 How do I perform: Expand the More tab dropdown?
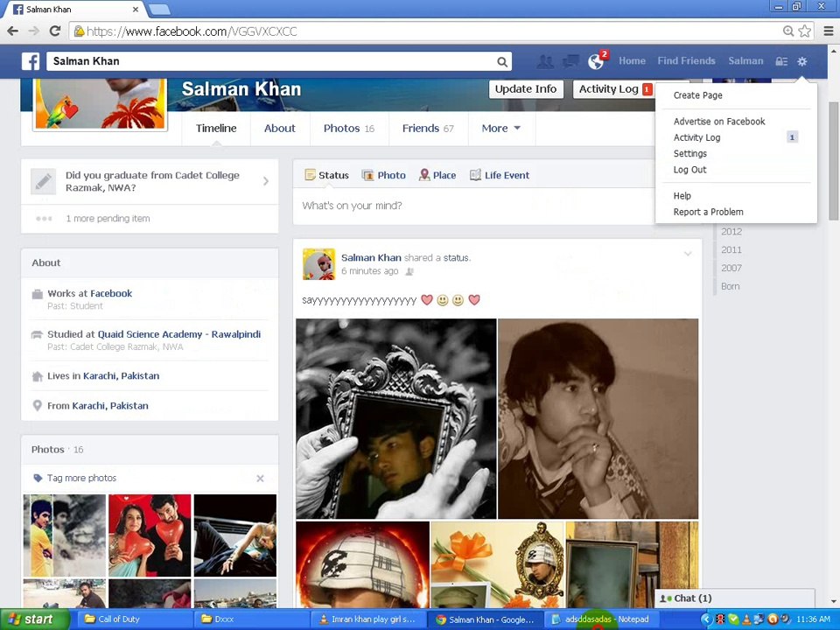coord(501,128)
